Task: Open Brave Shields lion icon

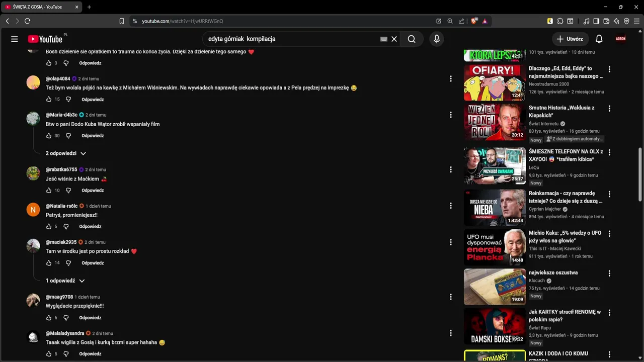Action: (x=474, y=21)
